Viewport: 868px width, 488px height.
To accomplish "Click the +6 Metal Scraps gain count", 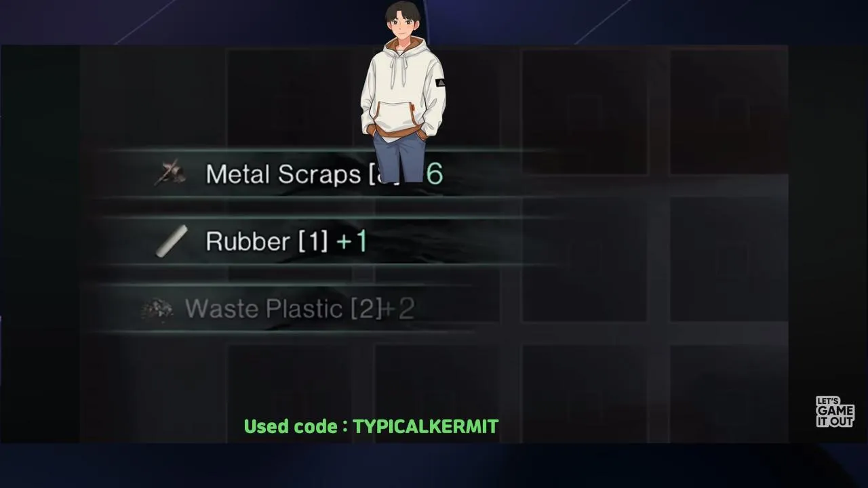I will (433, 174).
